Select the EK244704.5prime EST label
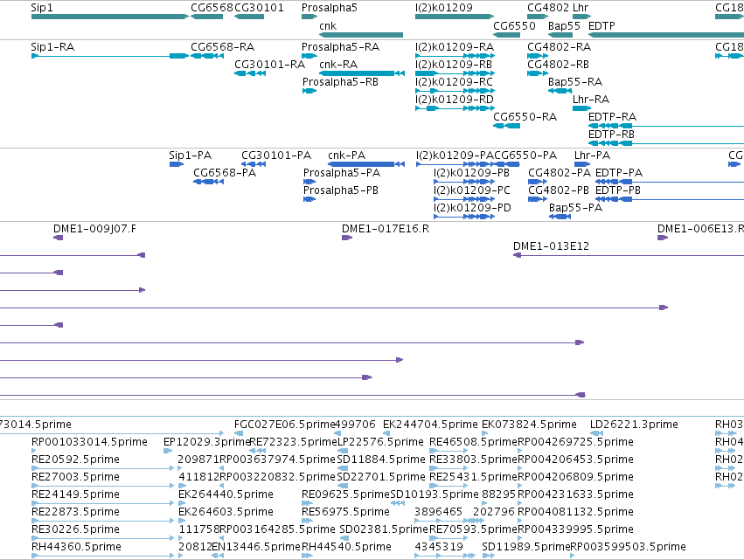Screen dimensions: 744x560 click(430, 425)
